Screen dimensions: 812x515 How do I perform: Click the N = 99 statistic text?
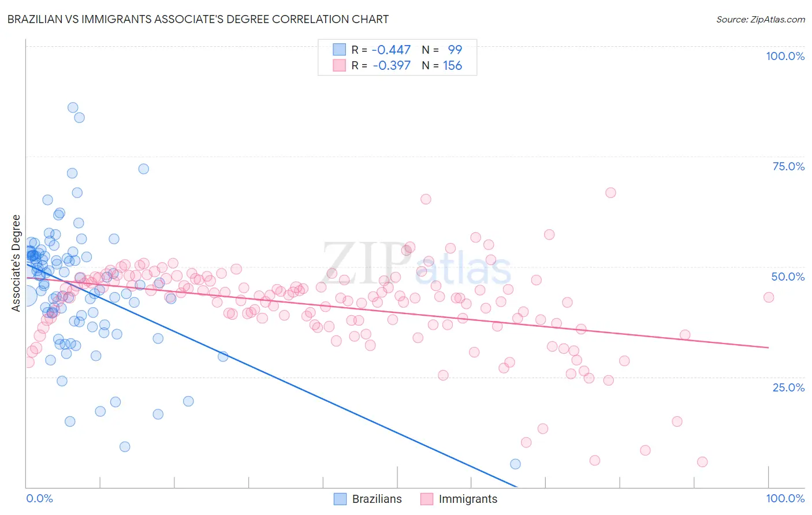442,50
